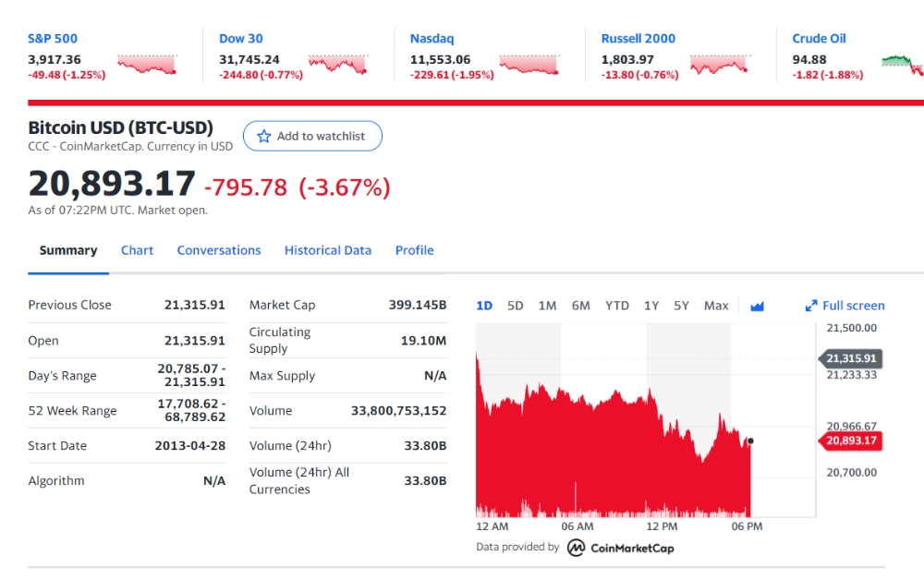The height and width of the screenshot is (580, 924).
Task: Open the Dow 30 index link
Action: pyautogui.click(x=241, y=38)
